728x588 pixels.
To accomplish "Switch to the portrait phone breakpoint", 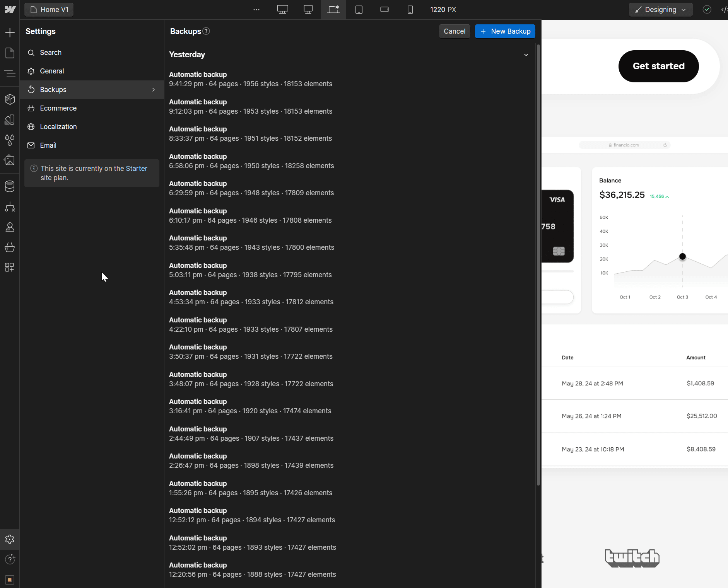I will coord(410,9).
